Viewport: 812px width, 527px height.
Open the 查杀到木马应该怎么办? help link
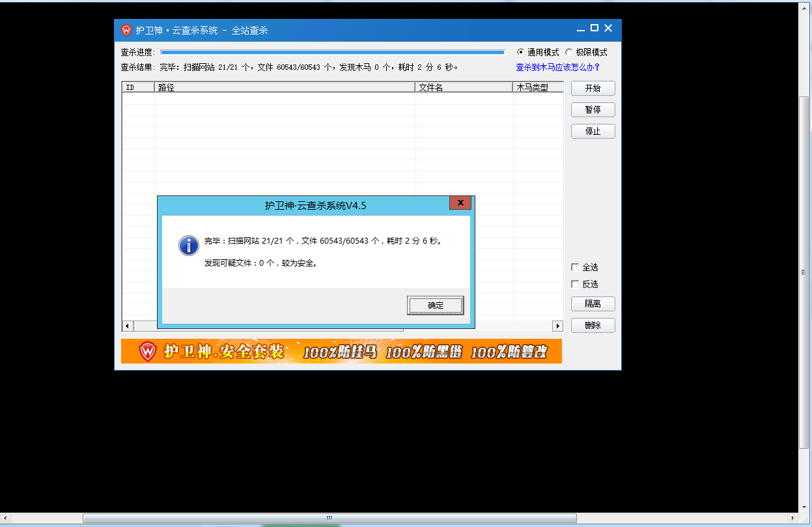tap(558, 67)
